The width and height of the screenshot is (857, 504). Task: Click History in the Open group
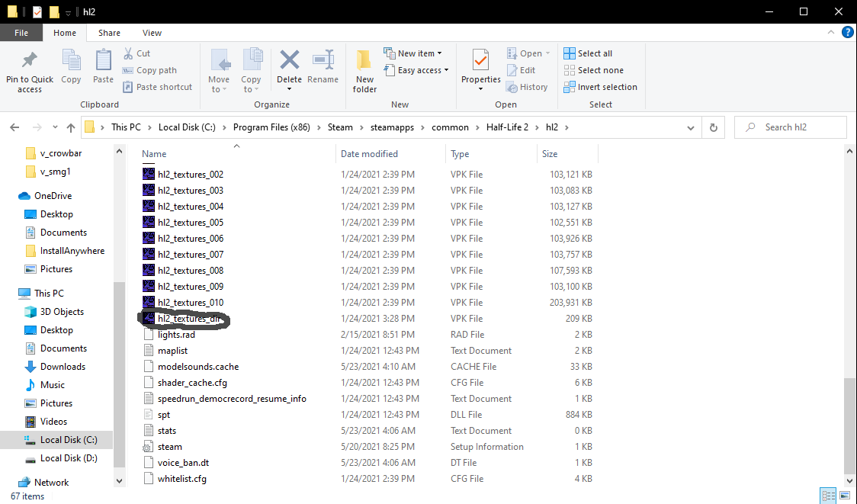(527, 87)
